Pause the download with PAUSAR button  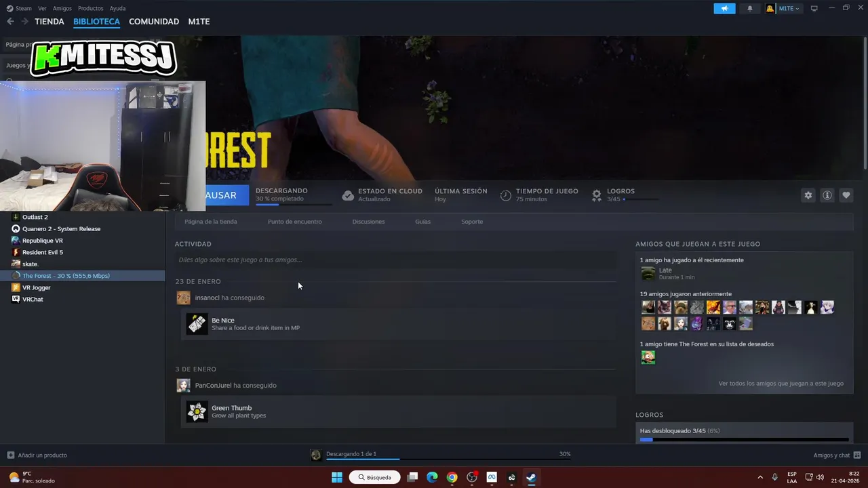coord(227,195)
